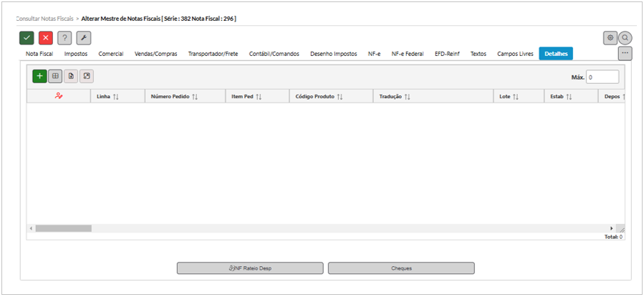Click the green confirm checkmark button
644x297 pixels.
(27, 39)
